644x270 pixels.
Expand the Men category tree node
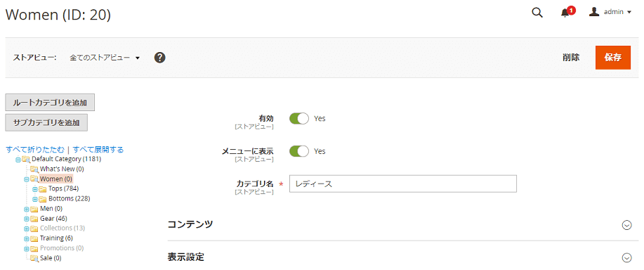[26, 209]
